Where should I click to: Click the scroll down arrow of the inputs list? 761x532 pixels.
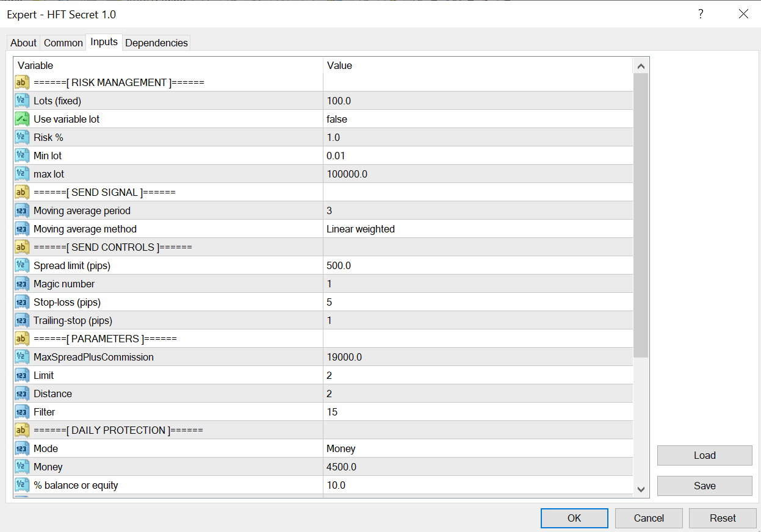pyautogui.click(x=641, y=489)
